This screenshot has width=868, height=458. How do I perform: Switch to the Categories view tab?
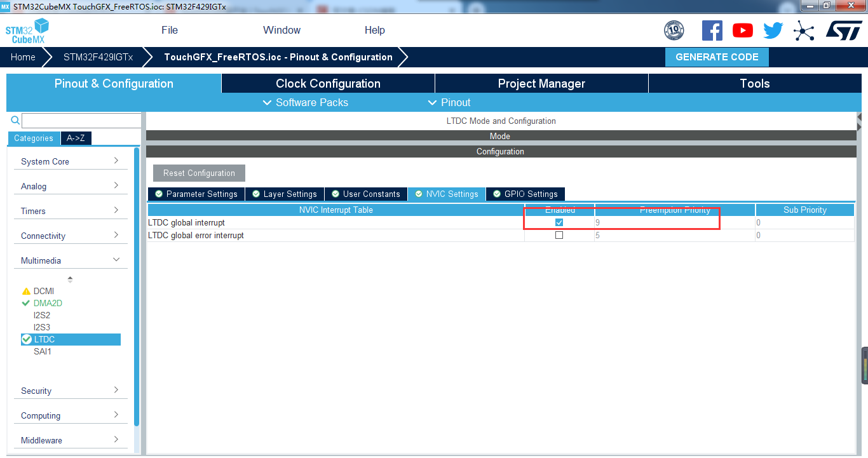(x=34, y=138)
